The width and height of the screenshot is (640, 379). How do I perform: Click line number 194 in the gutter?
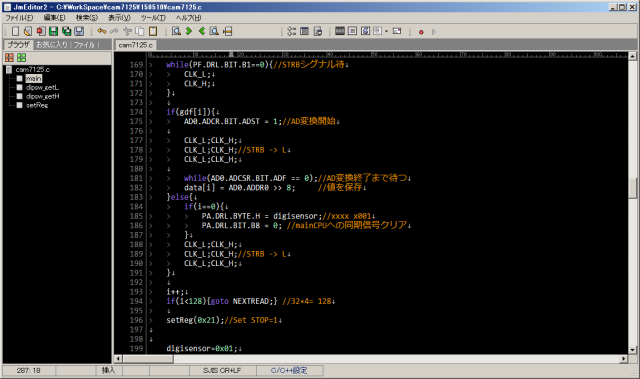(136, 301)
